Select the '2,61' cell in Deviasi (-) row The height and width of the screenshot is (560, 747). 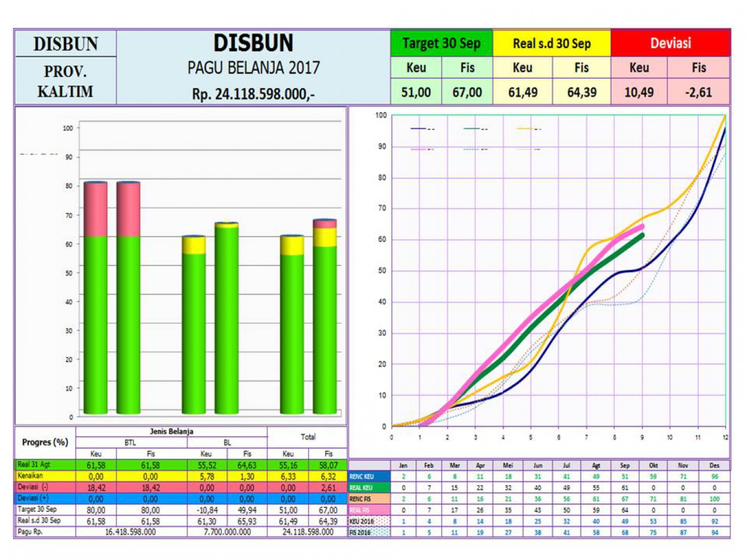coord(328,488)
